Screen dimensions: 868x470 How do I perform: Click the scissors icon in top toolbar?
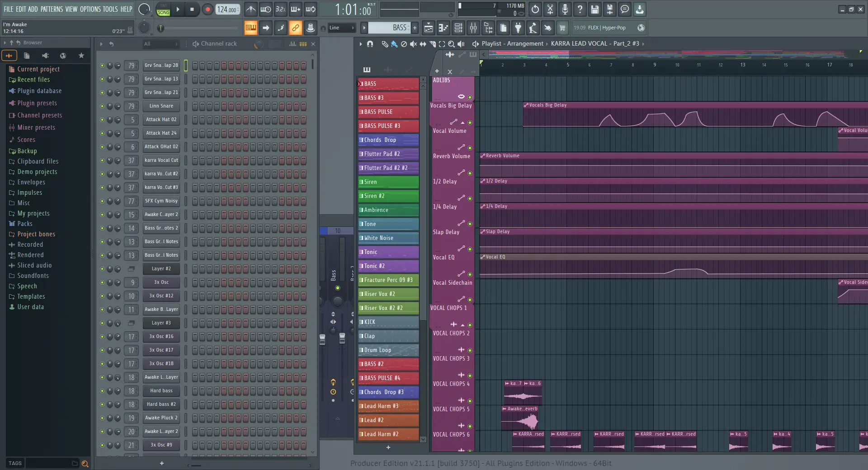point(550,9)
